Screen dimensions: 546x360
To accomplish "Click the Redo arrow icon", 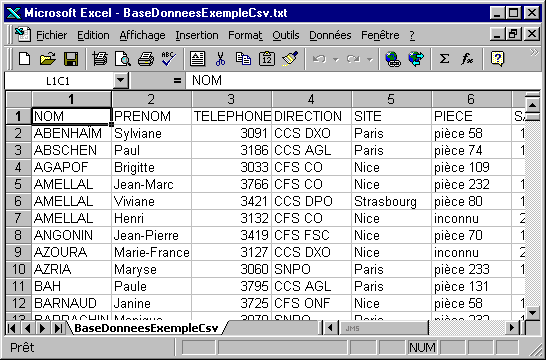I will (x=353, y=59).
